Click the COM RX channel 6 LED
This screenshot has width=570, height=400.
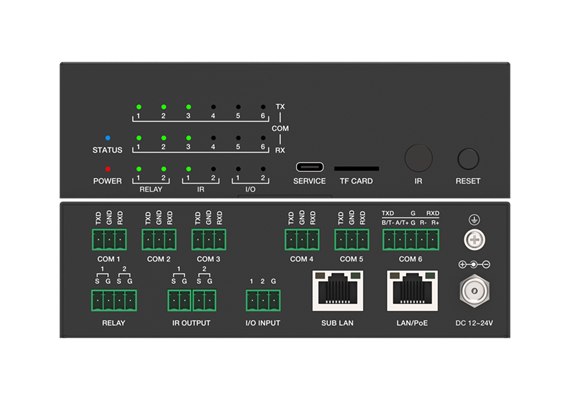263,138
